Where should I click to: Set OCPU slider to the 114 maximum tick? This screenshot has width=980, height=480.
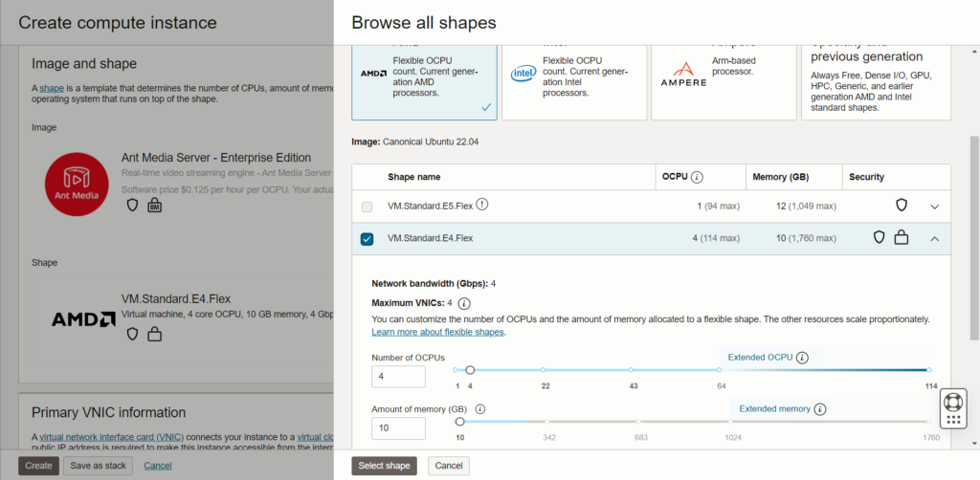pyautogui.click(x=928, y=370)
